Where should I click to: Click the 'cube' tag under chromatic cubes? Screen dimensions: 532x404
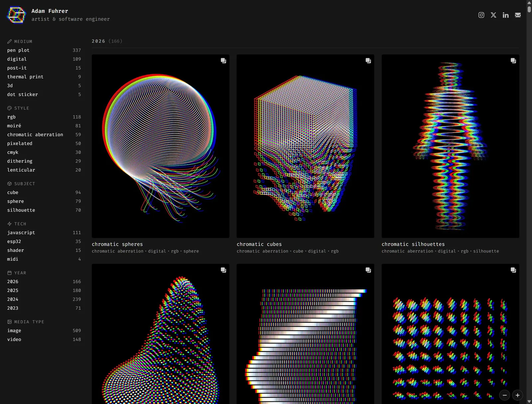[x=298, y=251]
